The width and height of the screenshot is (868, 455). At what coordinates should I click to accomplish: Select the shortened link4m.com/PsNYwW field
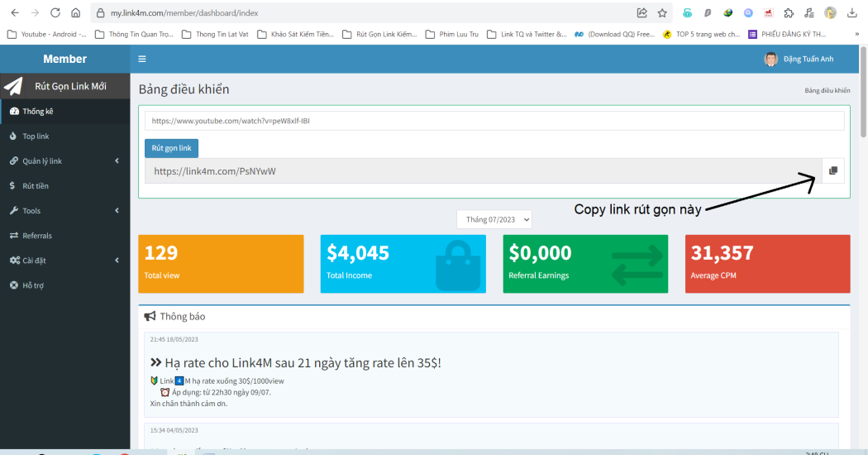(484, 171)
